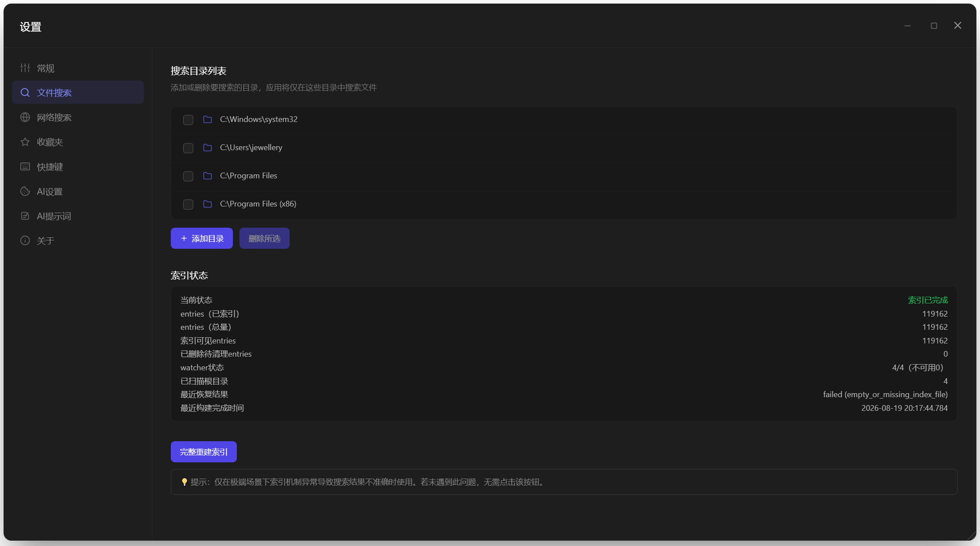
Task: Click the keyboard icon beside 快捷键
Action: tap(25, 166)
